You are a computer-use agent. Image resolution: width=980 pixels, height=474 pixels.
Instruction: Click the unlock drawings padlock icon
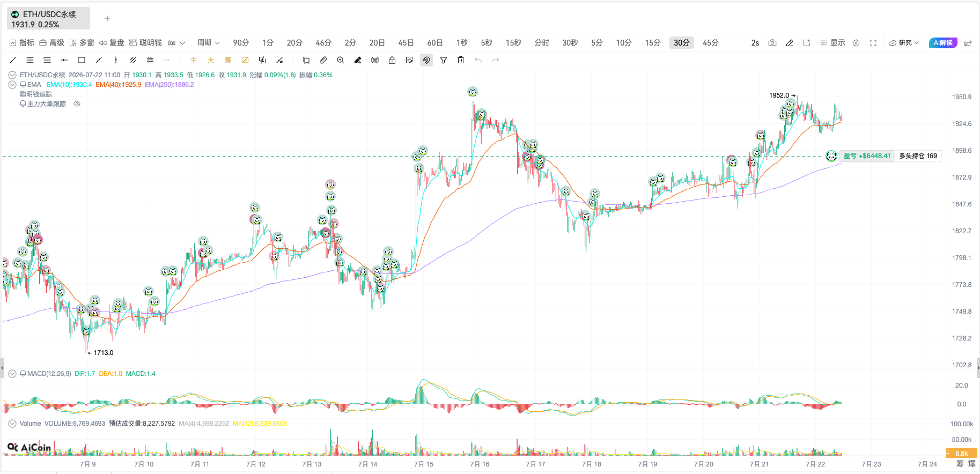click(x=392, y=60)
